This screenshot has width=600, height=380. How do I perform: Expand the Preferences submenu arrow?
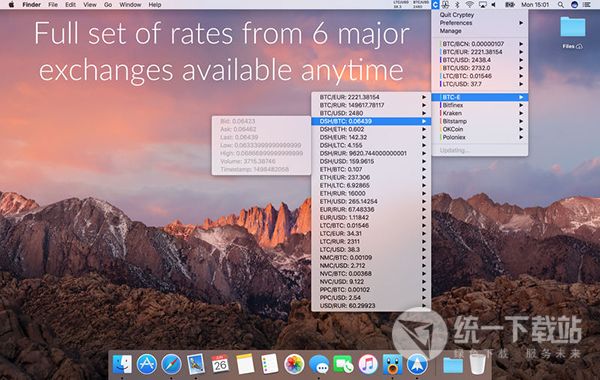click(521, 23)
